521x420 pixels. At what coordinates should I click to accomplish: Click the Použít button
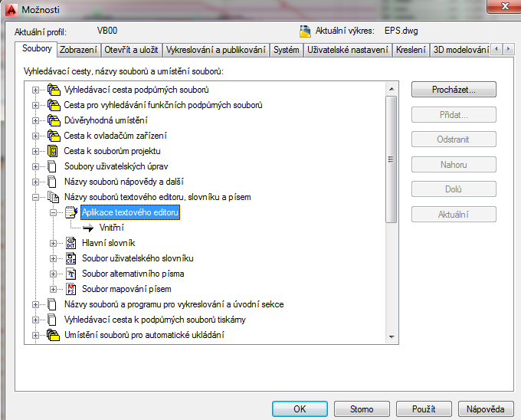coord(424,409)
